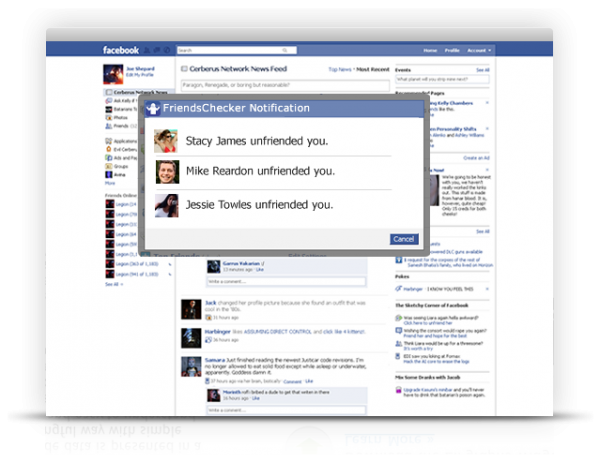Select the 'Mike Reardon unfriended you.' text

coord(260,171)
